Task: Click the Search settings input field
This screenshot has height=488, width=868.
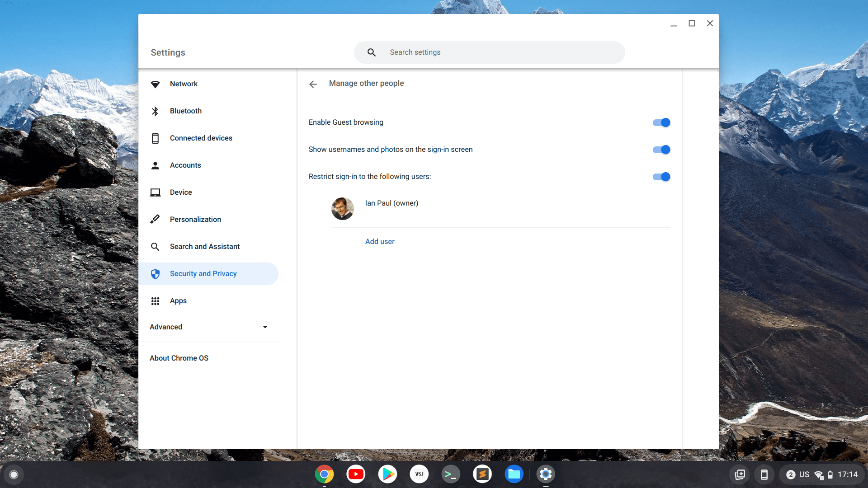Action: pos(490,52)
